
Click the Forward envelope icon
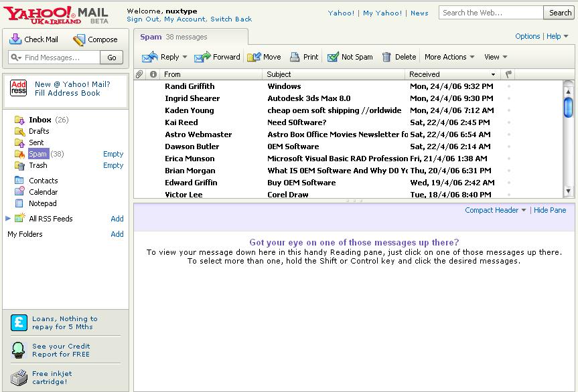coord(202,57)
